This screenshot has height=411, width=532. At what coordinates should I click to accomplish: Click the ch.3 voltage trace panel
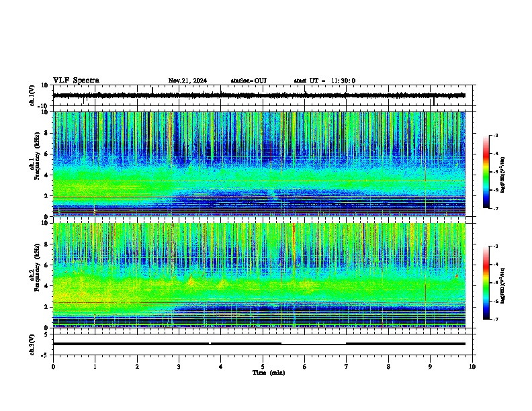[x=263, y=345]
